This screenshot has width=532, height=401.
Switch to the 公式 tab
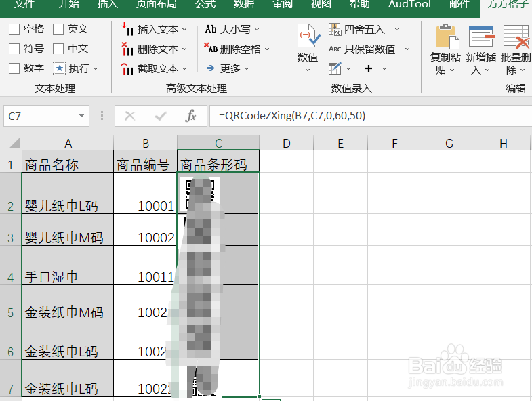click(x=205, y=5)
